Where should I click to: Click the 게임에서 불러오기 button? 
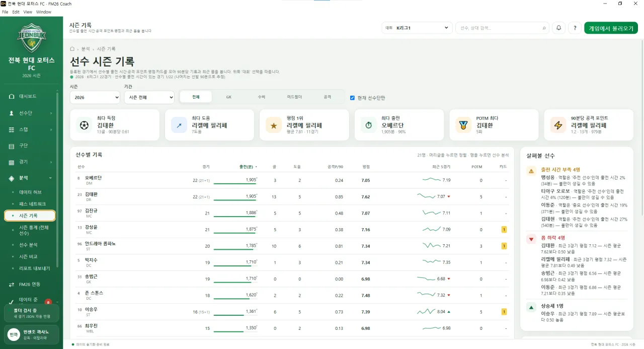(611, 28)
